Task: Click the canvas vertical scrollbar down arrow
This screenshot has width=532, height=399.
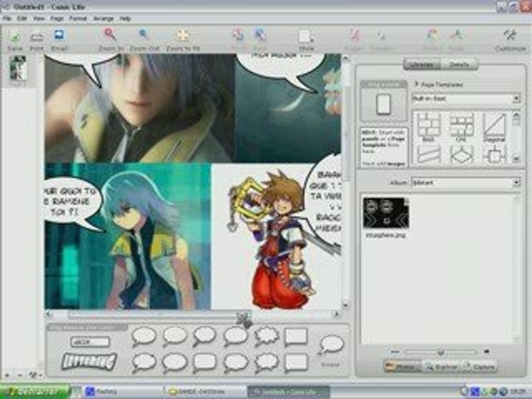Action: tap(345, 305)
